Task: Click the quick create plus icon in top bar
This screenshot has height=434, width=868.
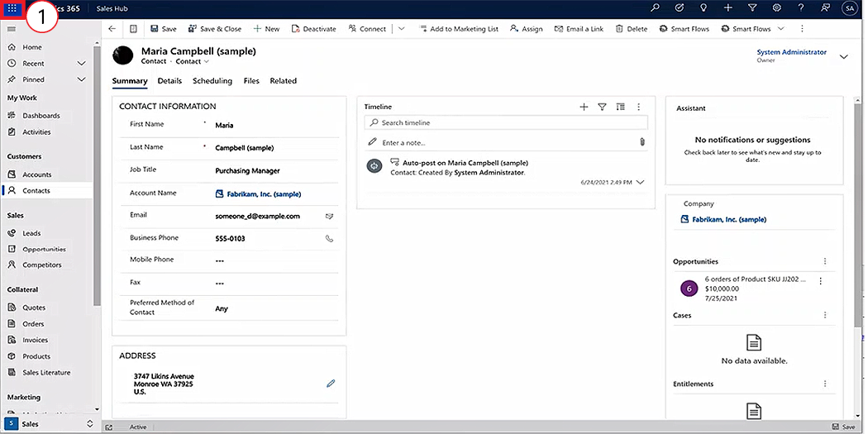Action: point(728,7)
